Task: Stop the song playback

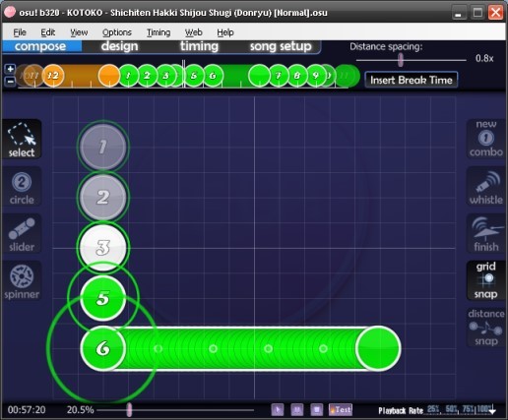Action: coord(317,409)
